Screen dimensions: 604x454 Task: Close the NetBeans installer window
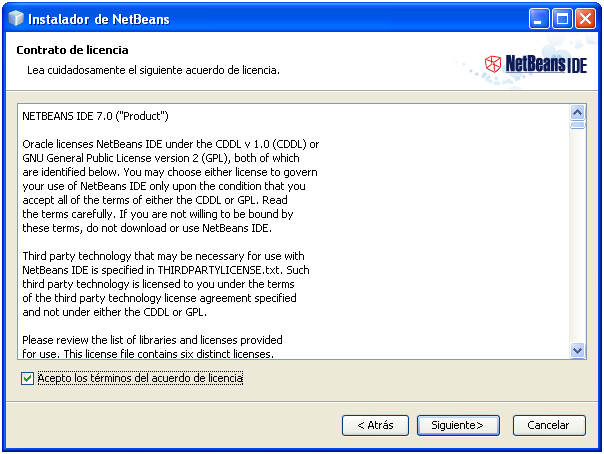click(x=585, y=19)
